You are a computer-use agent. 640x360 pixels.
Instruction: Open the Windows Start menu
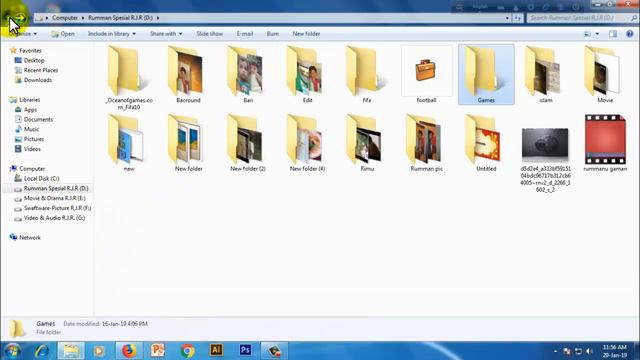point(12,351)
